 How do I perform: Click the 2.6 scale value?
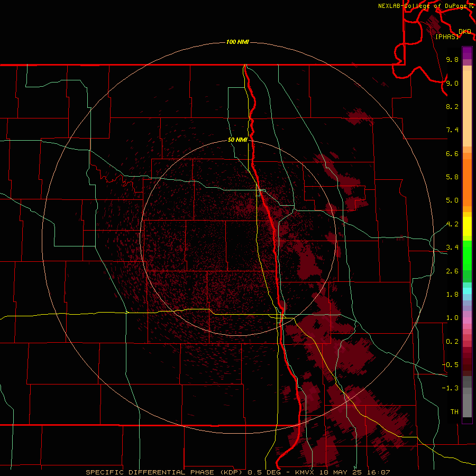[452, 271]
